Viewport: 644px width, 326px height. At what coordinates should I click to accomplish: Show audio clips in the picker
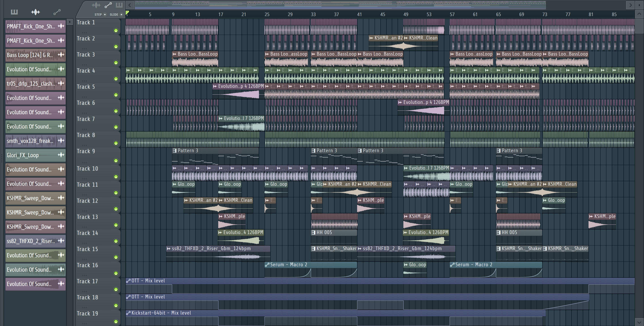pyautogui.click(x=36, y=12)
